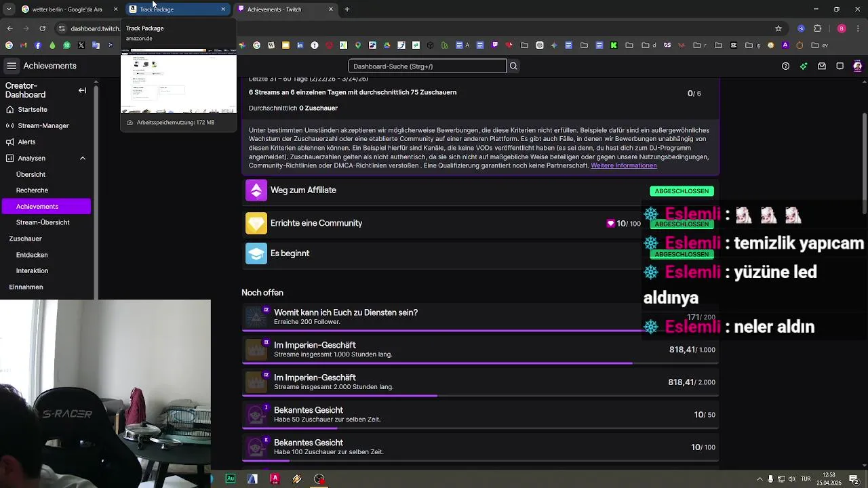Open the Gmail bookmark
The width and height of the screenshot is (868, 488).
click(x=23, y=45)
